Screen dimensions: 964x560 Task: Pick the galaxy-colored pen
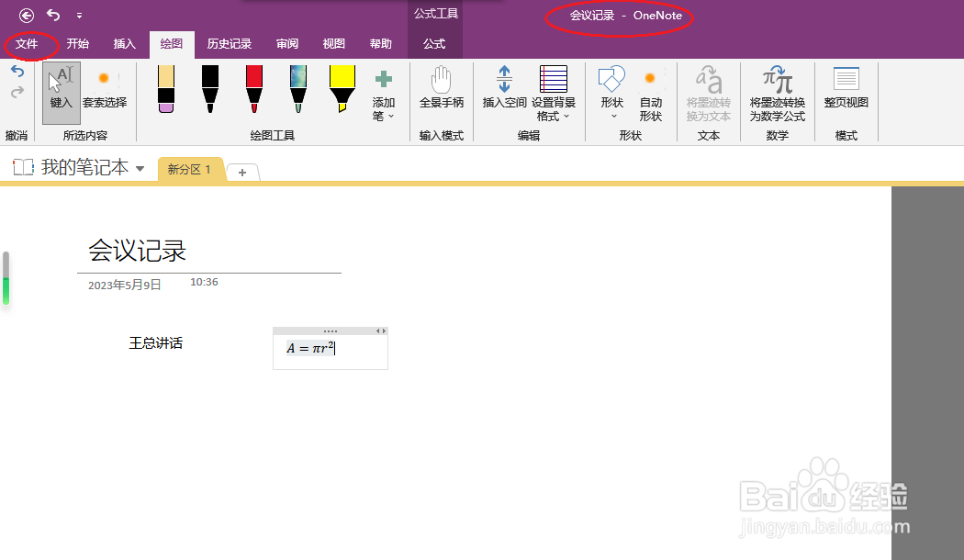298,89
